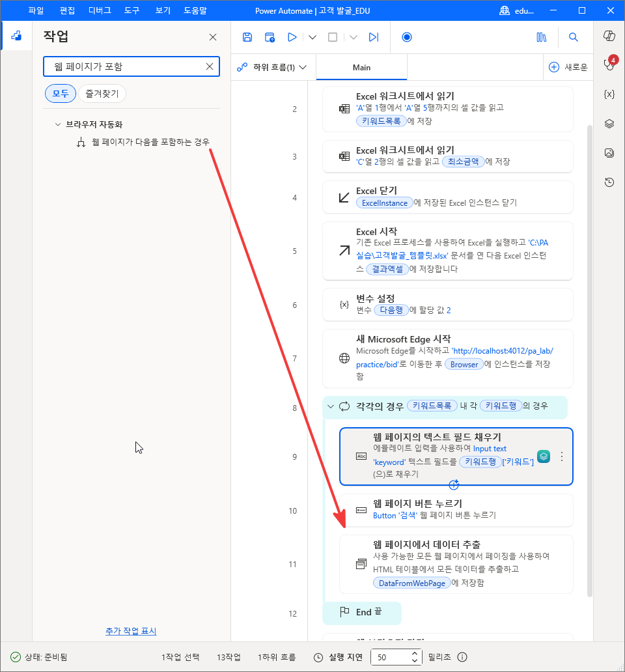This screenshot has width=625, height=672.
Task: Open the more options menu on action 9
Action: (562, 456)
